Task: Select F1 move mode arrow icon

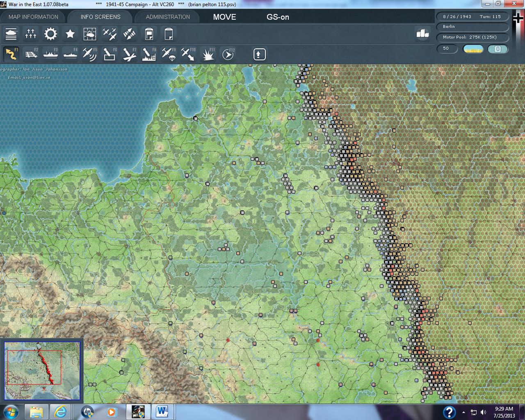Action: point(11,54)
